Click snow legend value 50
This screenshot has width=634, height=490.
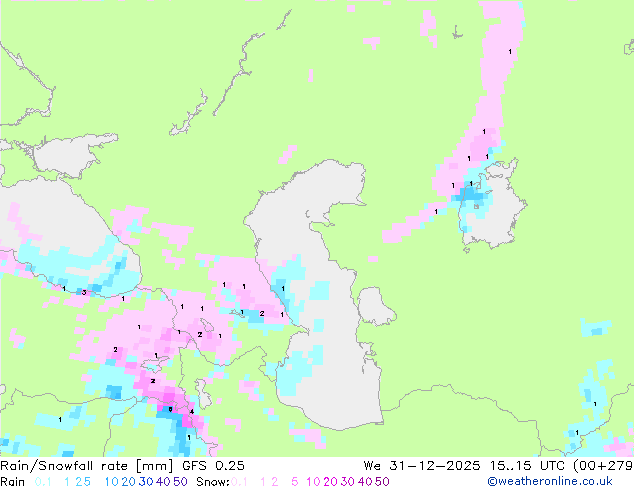point(383,482)
